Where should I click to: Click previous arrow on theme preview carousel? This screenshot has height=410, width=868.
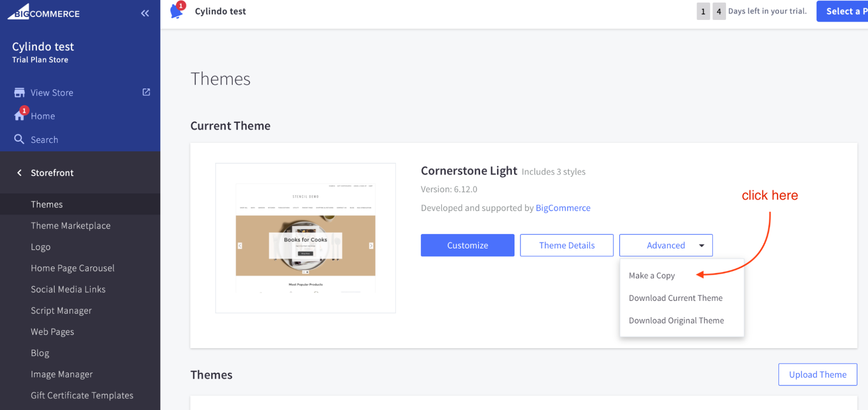[240, 246]
